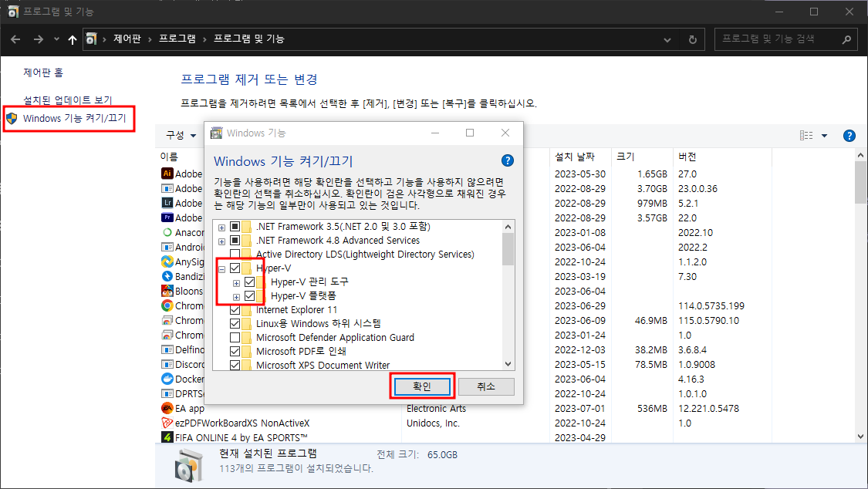Screen dimensions: 868x489
Task: Open the view options dropdown arrow
Action: click(824, 136)
